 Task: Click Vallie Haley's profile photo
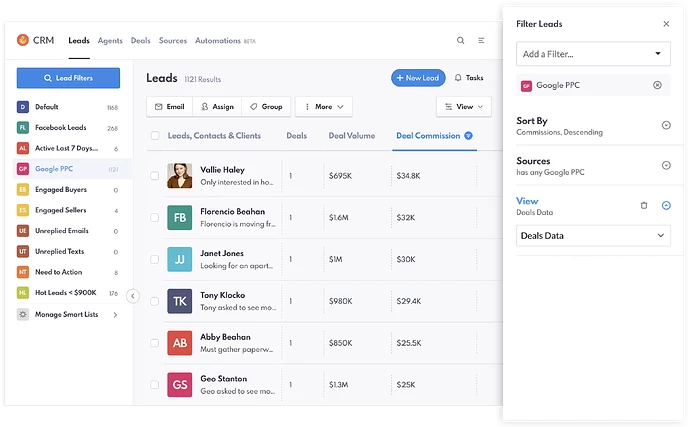pos(180,176)
